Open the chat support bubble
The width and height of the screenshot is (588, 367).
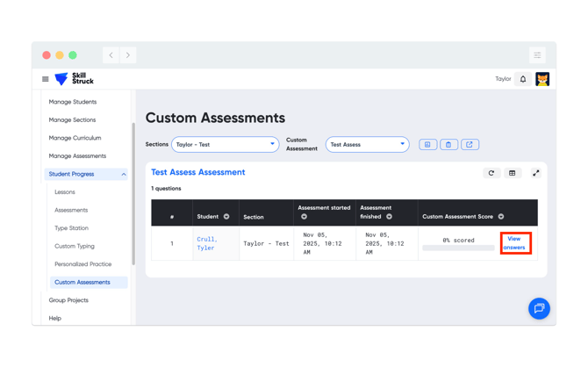coord(539,308)
